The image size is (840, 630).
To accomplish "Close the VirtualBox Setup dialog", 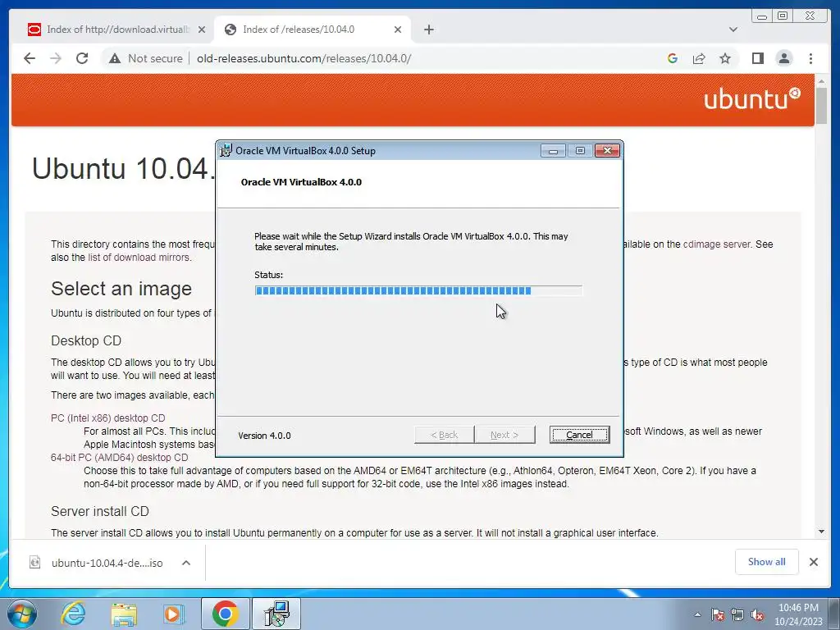I will (x=608, y=151).
